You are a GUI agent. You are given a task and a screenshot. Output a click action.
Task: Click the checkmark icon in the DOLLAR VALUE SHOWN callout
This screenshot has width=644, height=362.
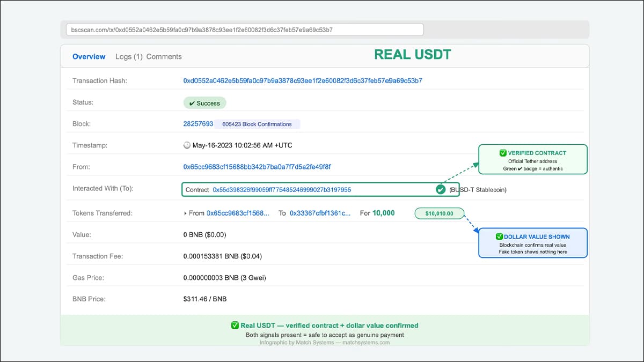click(x=498, y=237)
